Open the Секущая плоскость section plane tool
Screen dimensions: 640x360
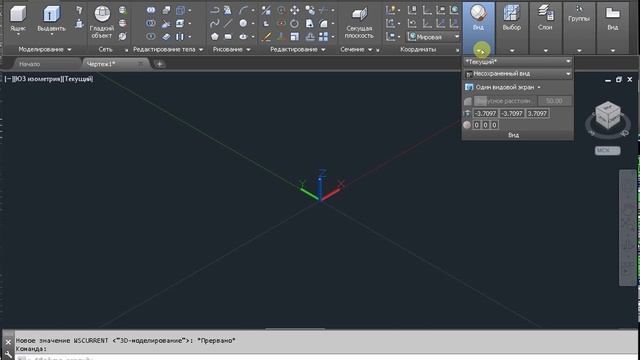pyautogui.click(x=359, y=22)
